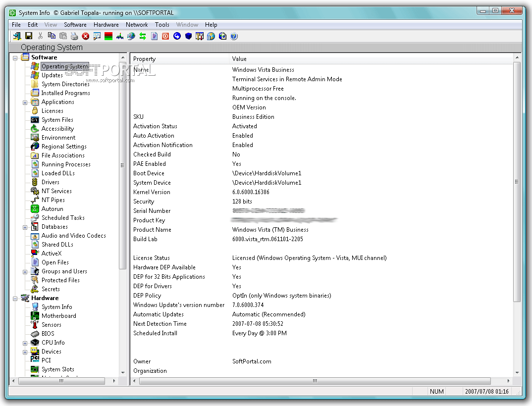Click the blue question mark help icon

tap(234, 36)
